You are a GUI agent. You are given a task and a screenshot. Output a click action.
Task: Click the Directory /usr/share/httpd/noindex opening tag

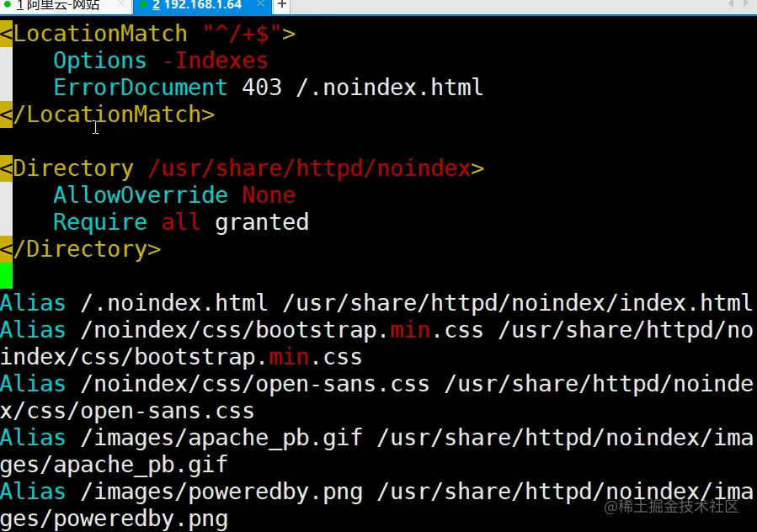(x=242, y=168)
